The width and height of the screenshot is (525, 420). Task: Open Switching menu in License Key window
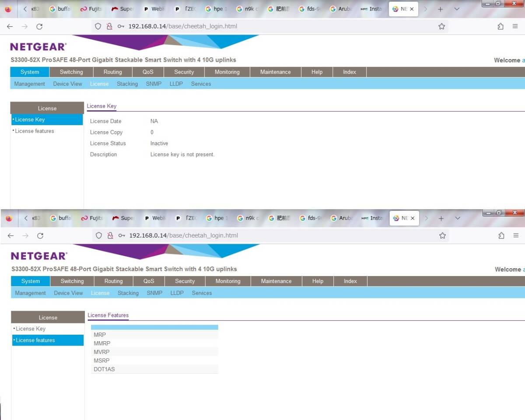point(71,72)
